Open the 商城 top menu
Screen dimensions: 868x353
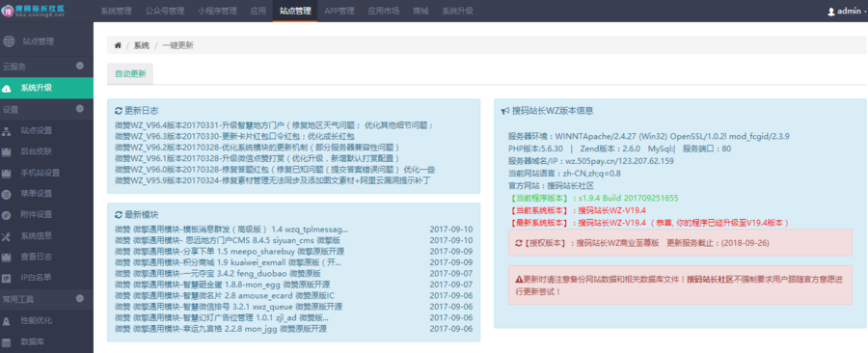point(420,11)
